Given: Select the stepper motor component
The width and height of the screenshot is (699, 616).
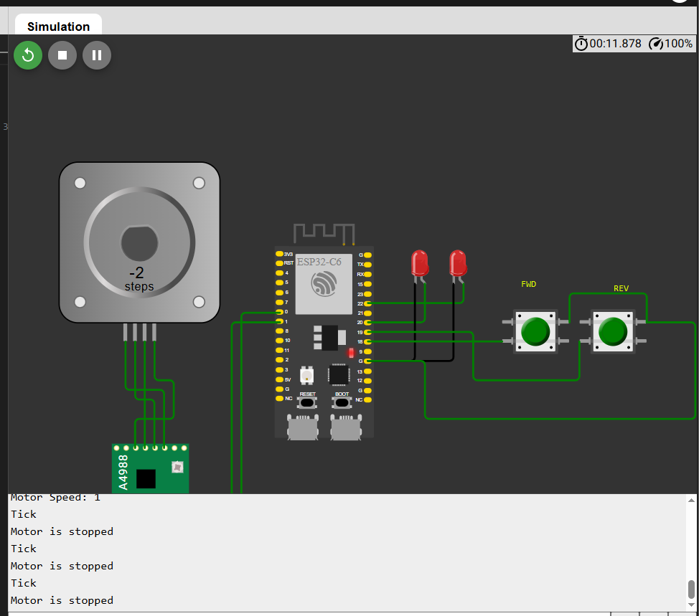Looking at the screenshot, I should pos(139,242).
